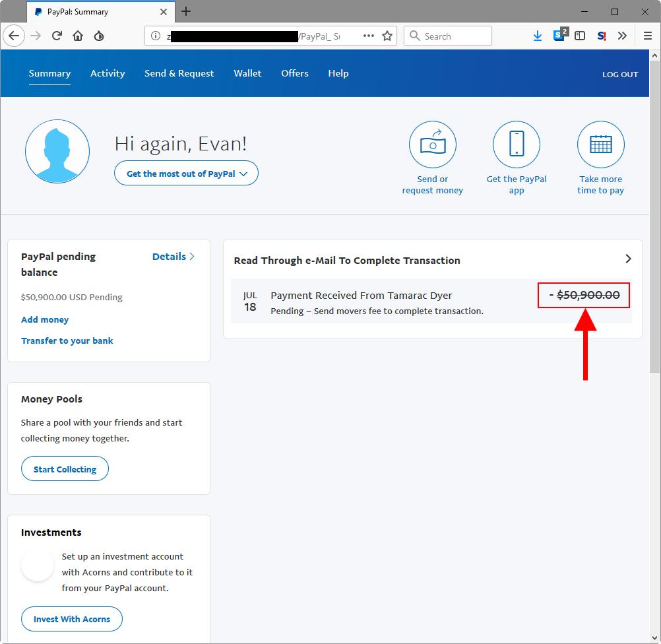The height and width of the screenshot is (644, 661).
Task: Open the Help page
Action: [x=338, y=73]
